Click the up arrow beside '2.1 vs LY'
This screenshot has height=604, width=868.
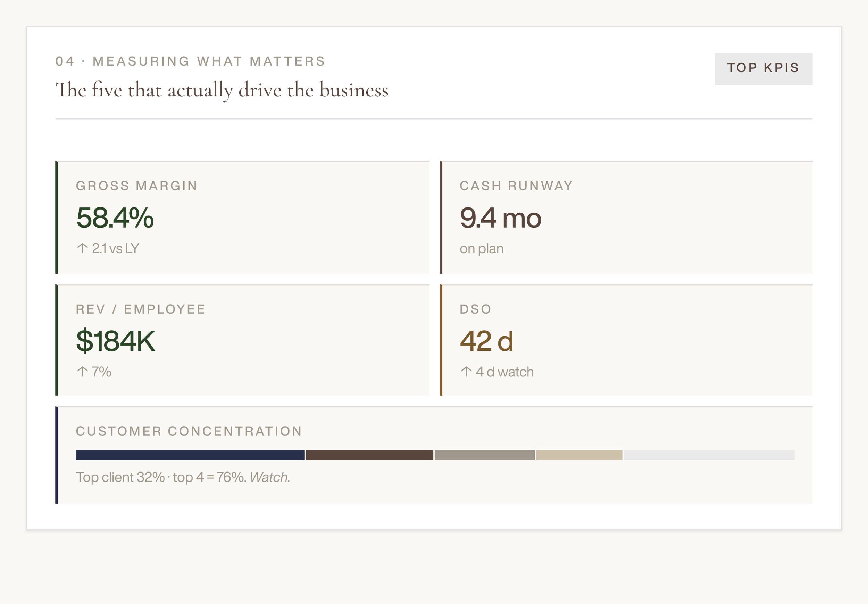click(82, 248)
